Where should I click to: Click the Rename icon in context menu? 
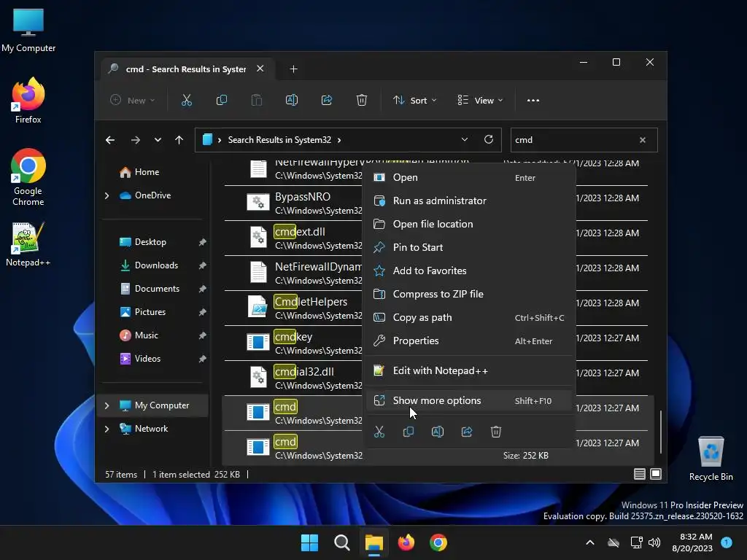tap(438, 432)
